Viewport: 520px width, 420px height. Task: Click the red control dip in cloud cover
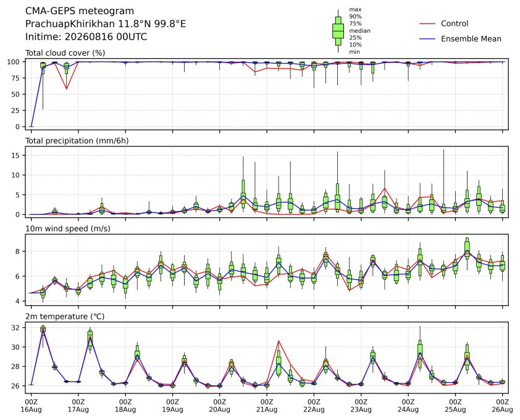point(67,88)
